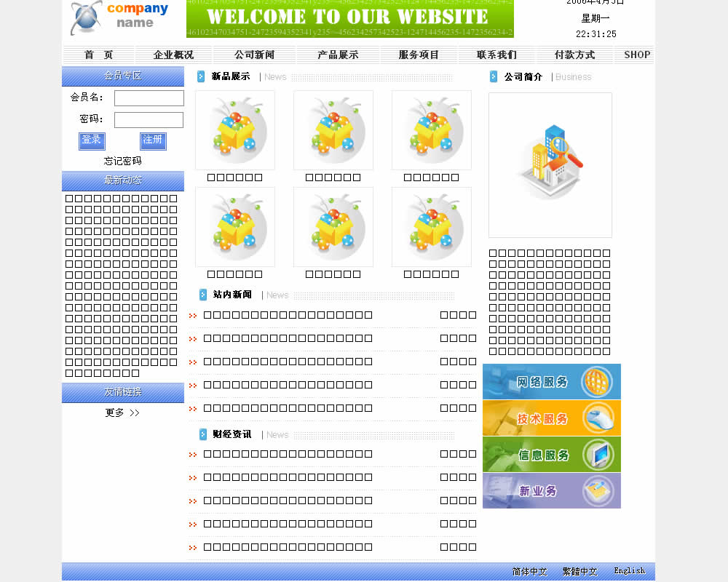Click the blue arrow icon beside 新品展示

tap(201, 76)
